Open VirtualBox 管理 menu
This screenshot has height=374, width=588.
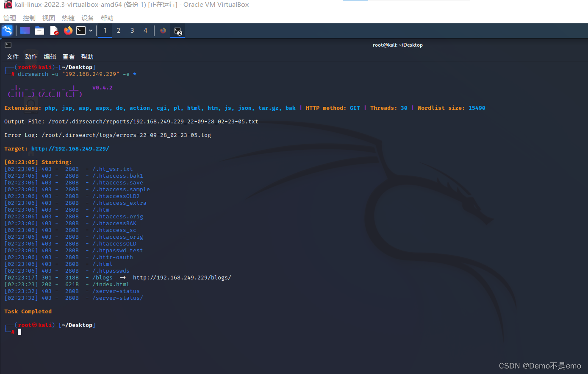coord(10,18)
